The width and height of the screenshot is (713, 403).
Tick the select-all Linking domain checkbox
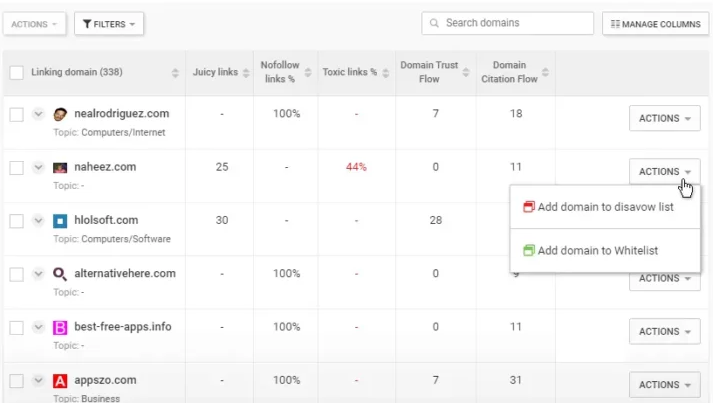[17, 73]
